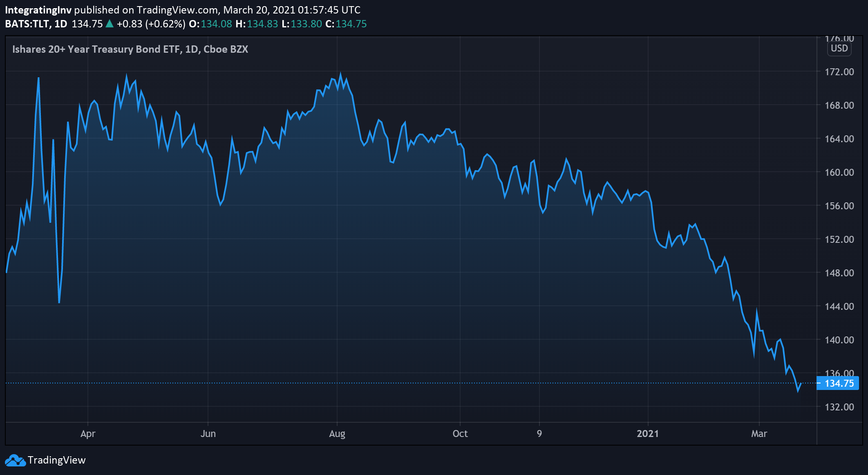Image resolution: width=868 pixels, height=475 pixels.
Task: Click the TradingView text link at bottom
Action: pyautogui.click(x=57, y=460)
